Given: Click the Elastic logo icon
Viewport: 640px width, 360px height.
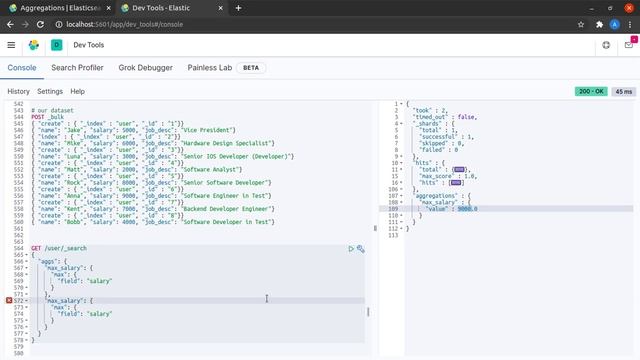Looking at the screenshot, I should tap(34, 45).
